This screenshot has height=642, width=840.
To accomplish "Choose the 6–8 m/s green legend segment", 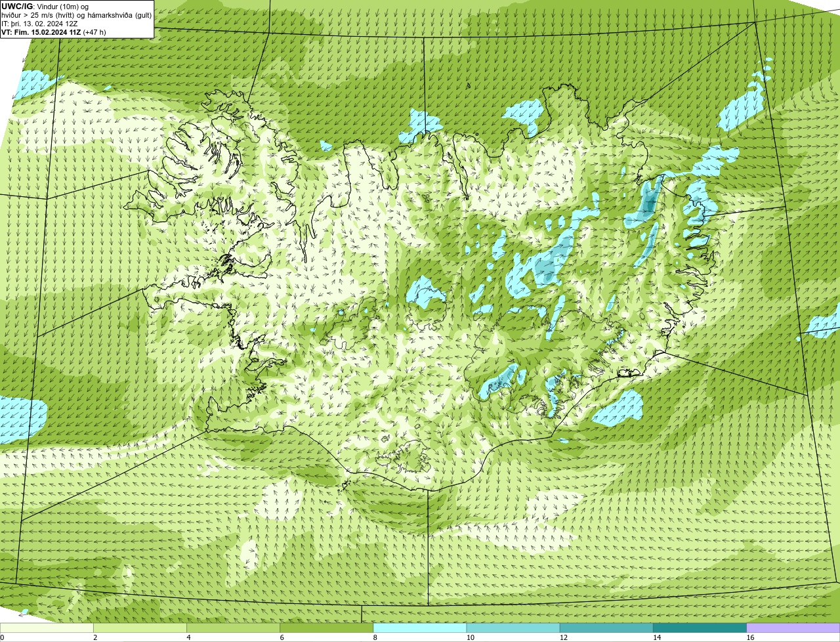I will [327, 628].
